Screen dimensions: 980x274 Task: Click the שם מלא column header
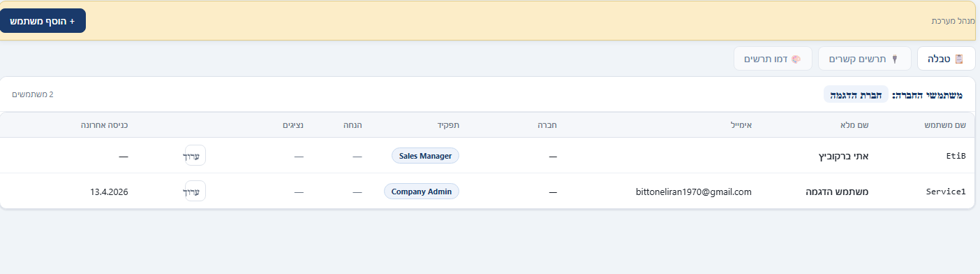(x=854, y=125)
